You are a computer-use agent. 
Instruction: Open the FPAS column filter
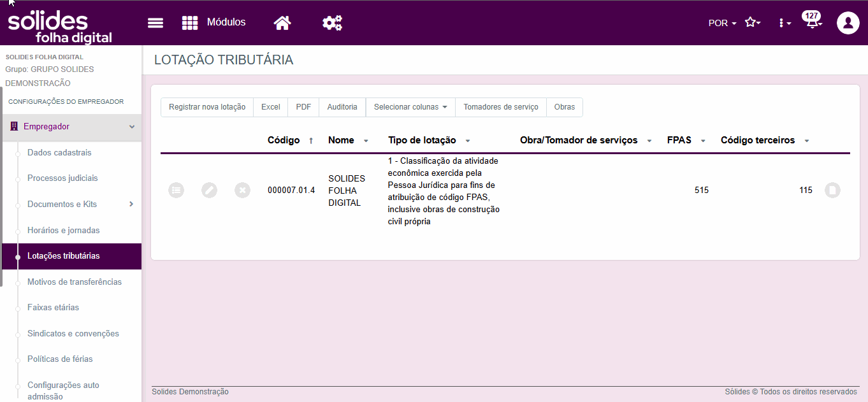pos(703,141)
